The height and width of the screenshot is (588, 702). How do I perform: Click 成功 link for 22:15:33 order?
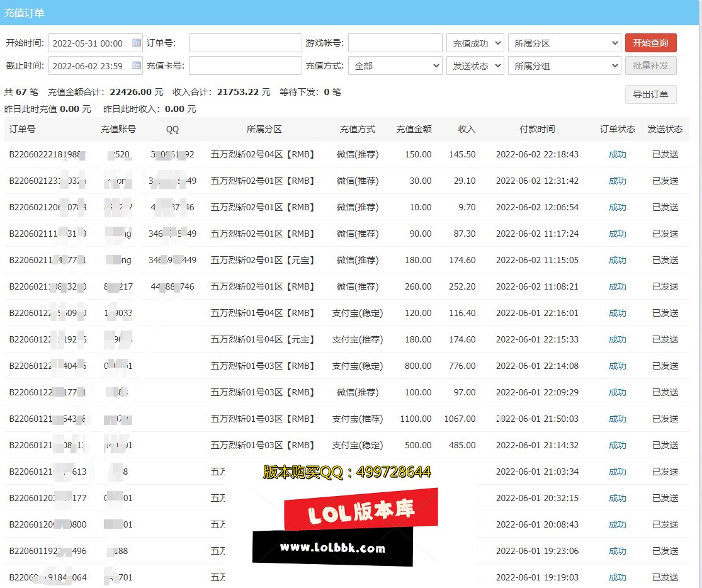(x=618, y=339)
